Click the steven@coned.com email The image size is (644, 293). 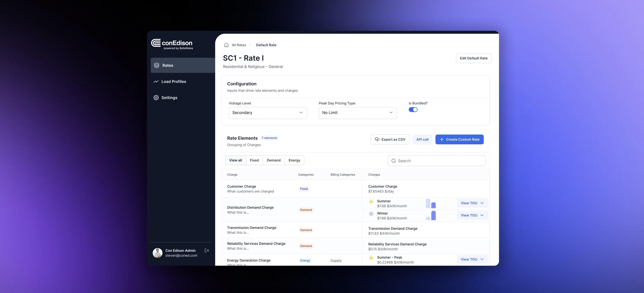pyautogui.click(x=181, y=255)
